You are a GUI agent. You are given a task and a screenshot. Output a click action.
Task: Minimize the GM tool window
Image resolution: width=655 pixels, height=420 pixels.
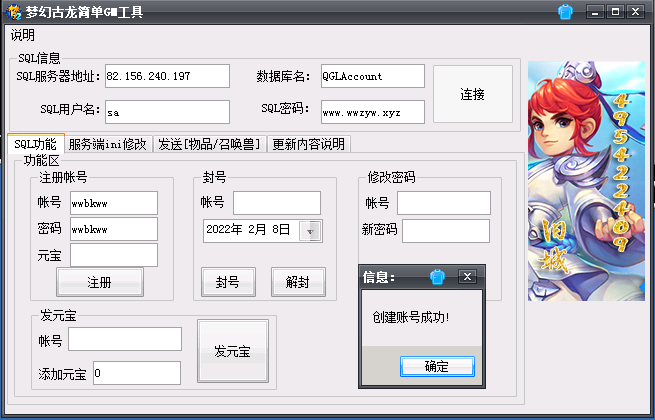pyautogui.click(x=595, y=12)
